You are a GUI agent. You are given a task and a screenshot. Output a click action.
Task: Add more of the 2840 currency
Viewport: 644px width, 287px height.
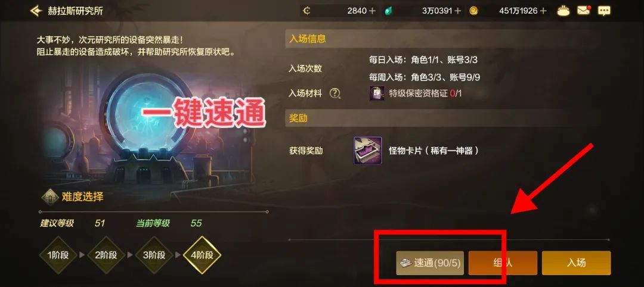point(372,11)
